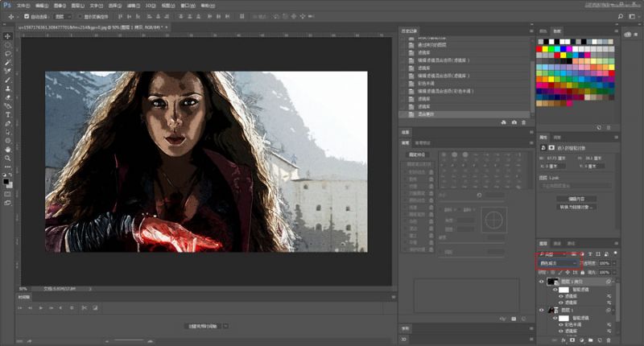
Task: Click the 图层 1 拷贝 layer thumbnail
Action: point(553,282)
